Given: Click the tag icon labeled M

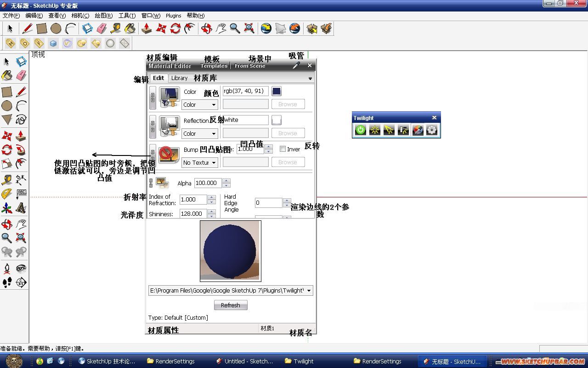Looking at the screenshot, I should tap(11, 43).
